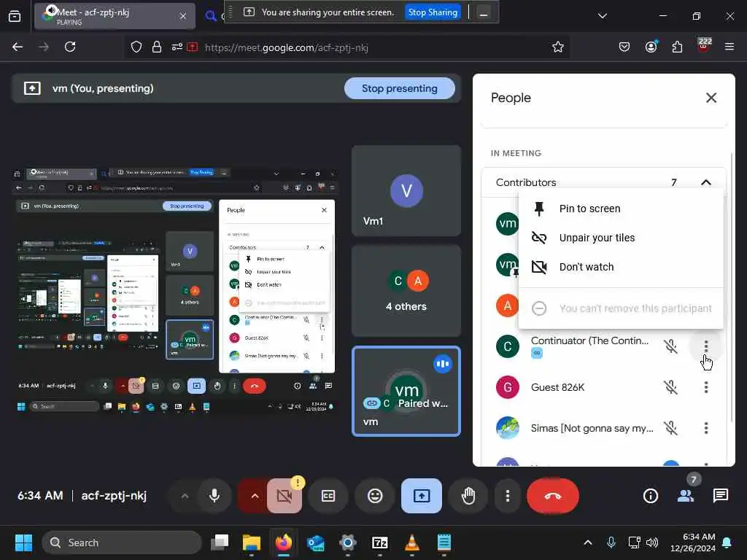Viewport: 747px width, 560px height.
Task: Show hidden system tray icons
Action: pyautogui.click(x=588, y=542)
